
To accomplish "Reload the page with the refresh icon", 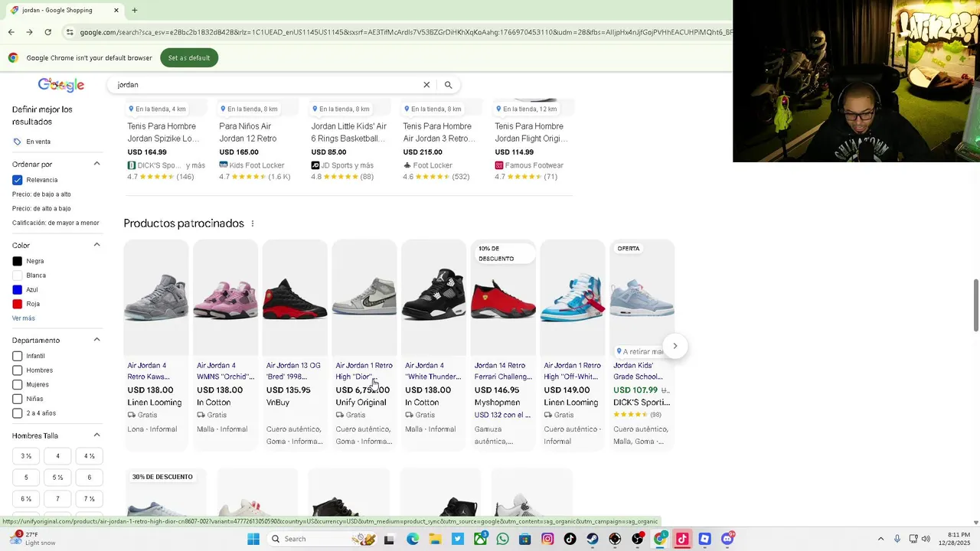I will click(47, 32).
